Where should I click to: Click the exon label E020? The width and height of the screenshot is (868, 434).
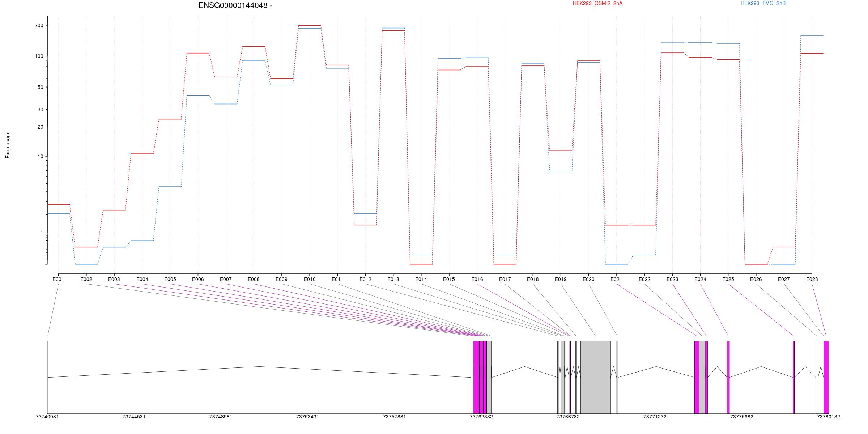588,279
